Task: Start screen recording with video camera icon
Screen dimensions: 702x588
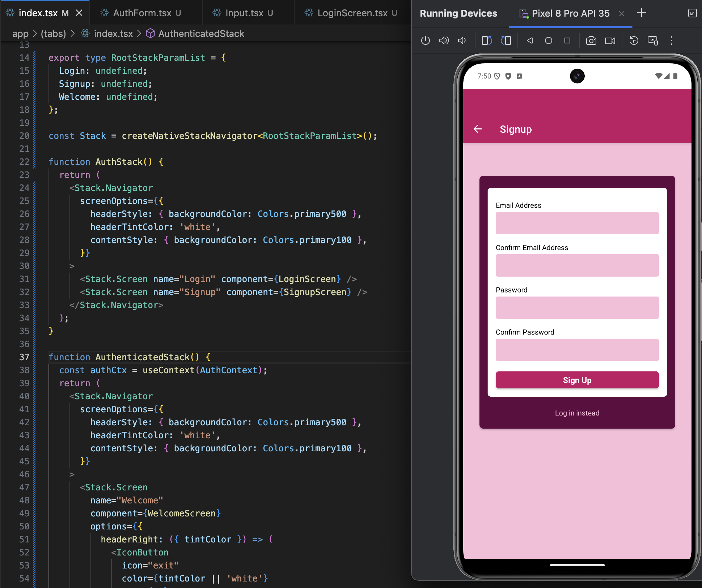Action: point(610,41)
